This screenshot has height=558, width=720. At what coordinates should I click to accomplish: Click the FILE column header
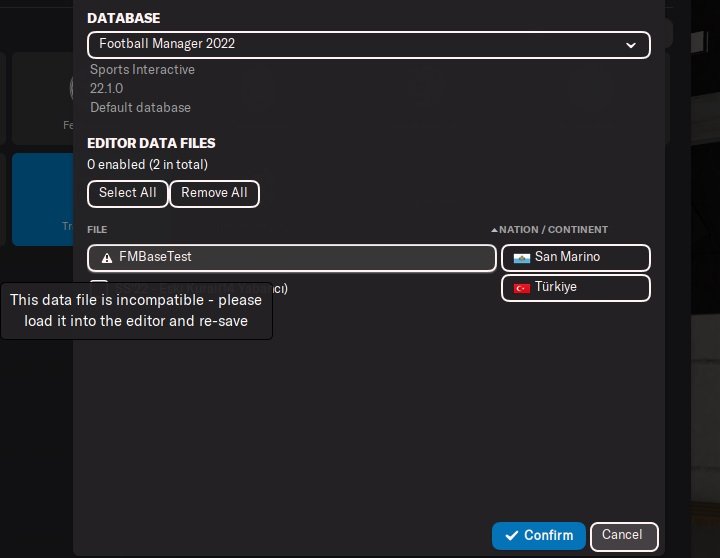click(x=97, y=230)
